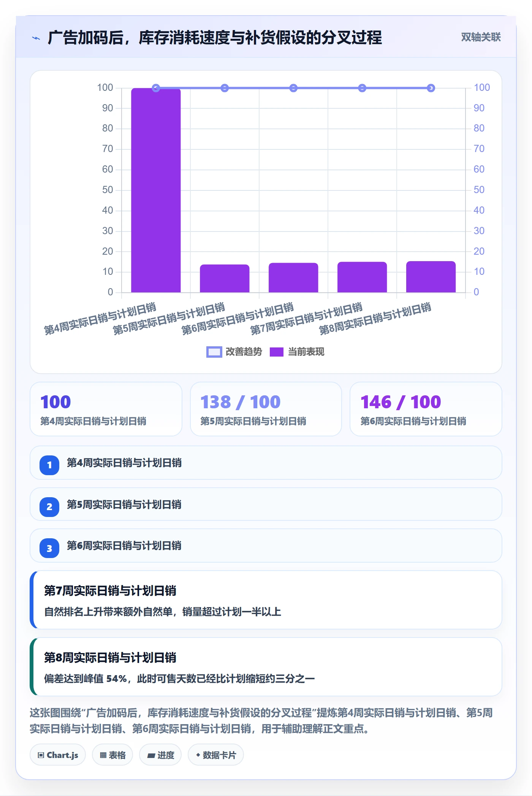Open the stat card showing 138 / 100
This screenshot has width=532, height=796.
(266, 409)
